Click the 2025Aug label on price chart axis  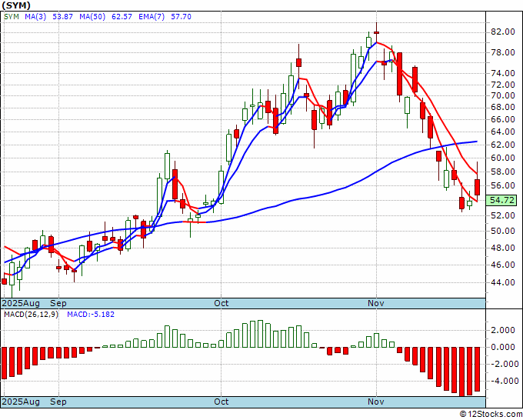[21, 303]
